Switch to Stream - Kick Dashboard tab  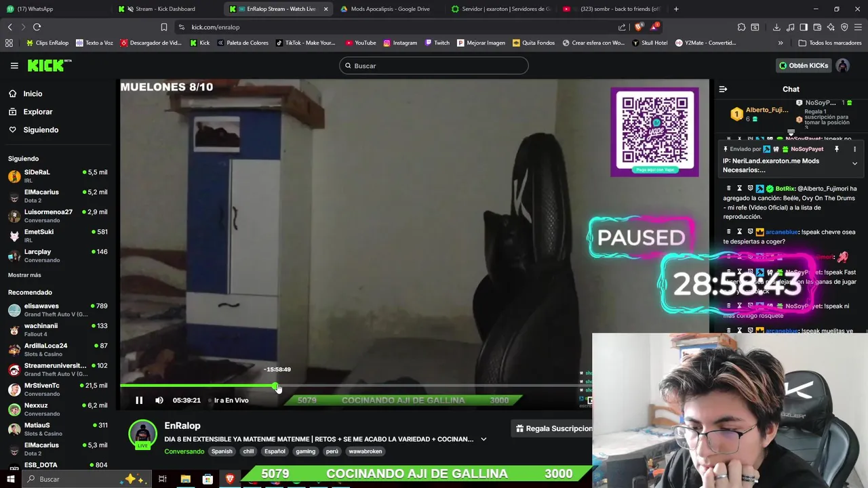click(x=166, y=9)
